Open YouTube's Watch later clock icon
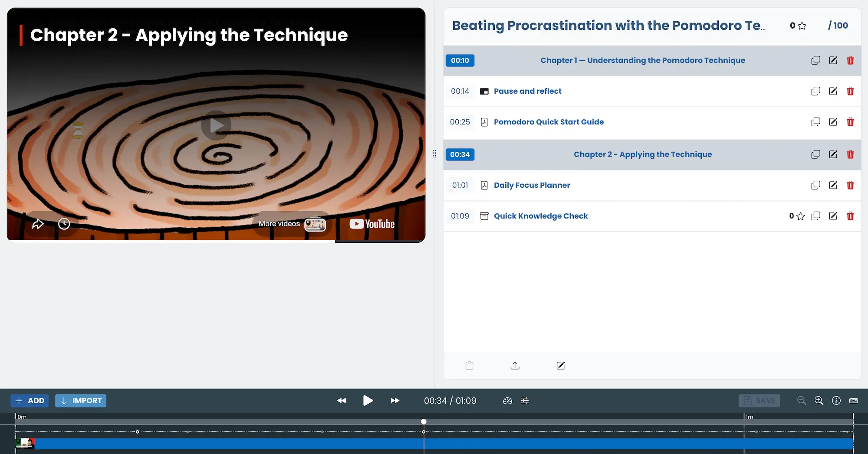The width and height of the screenshot is (868, 454). (x=64, y=224)
